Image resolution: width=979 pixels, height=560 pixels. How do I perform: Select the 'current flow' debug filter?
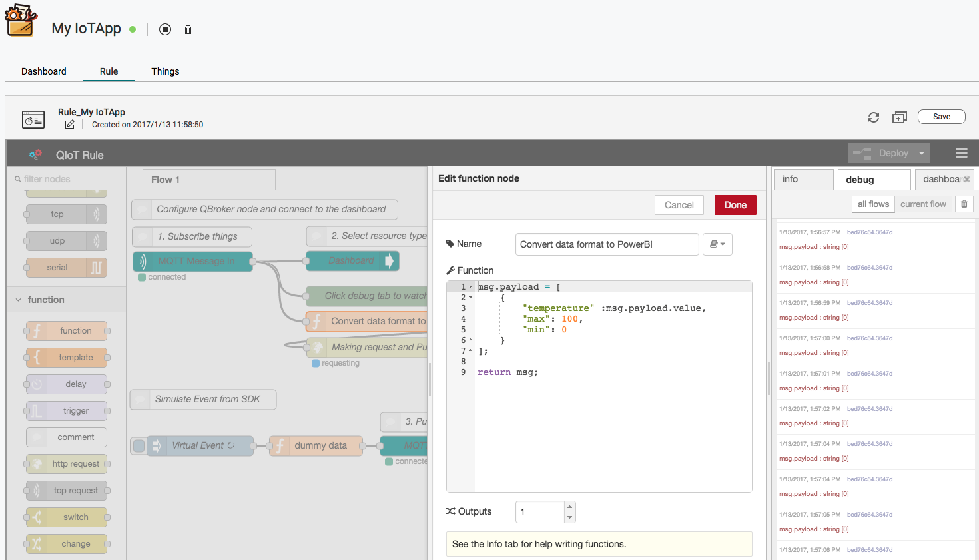click(923, 204)
